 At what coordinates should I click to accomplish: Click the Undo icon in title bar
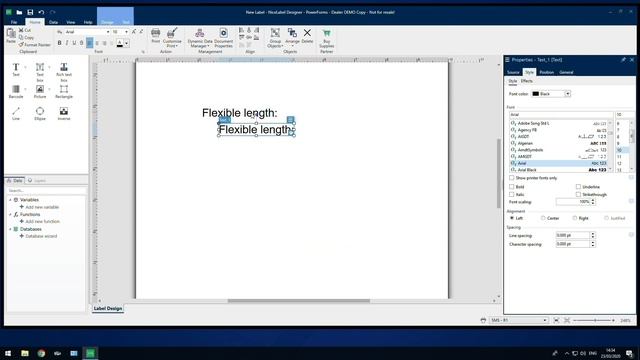tap(41, 12)
